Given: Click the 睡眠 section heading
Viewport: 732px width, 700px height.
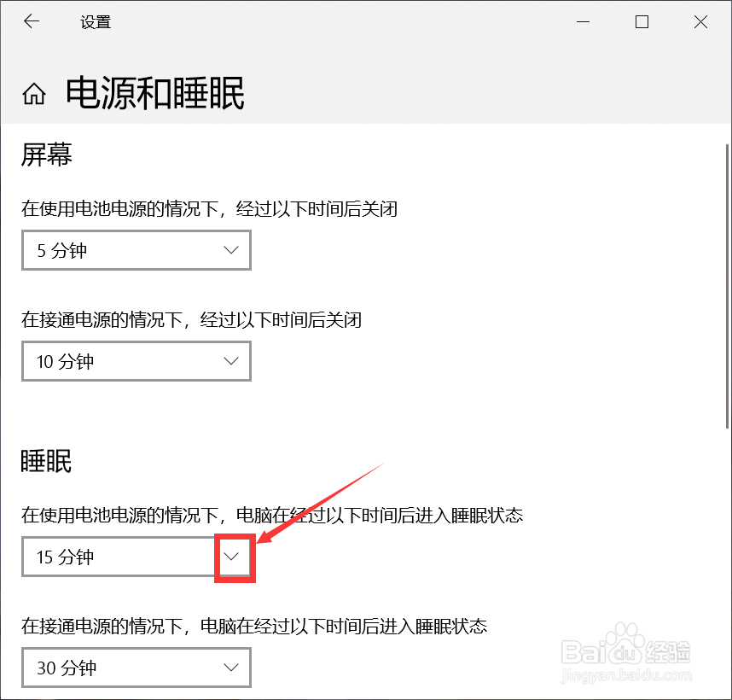Looking at the screenshot, I should (46, 461).
